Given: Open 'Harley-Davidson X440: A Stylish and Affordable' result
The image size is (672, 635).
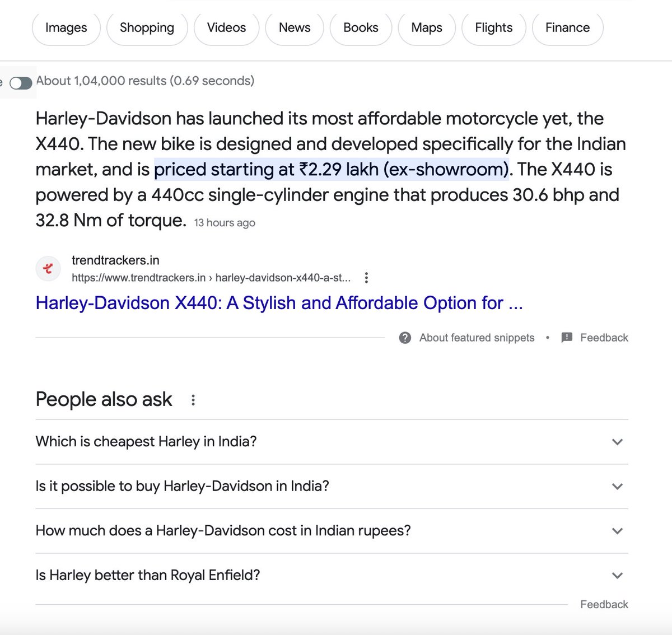Looking at the screenshot, I should (x=279, y=303).
